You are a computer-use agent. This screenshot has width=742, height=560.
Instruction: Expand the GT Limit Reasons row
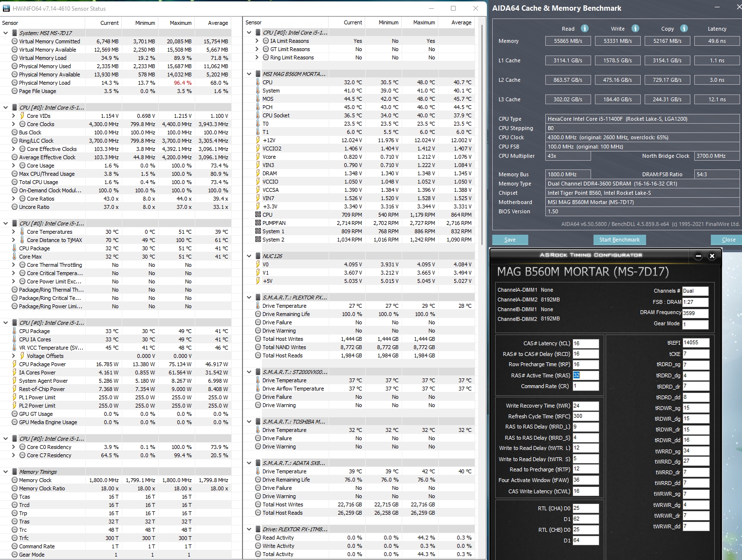pyautogui.click(x=257, y=49)
